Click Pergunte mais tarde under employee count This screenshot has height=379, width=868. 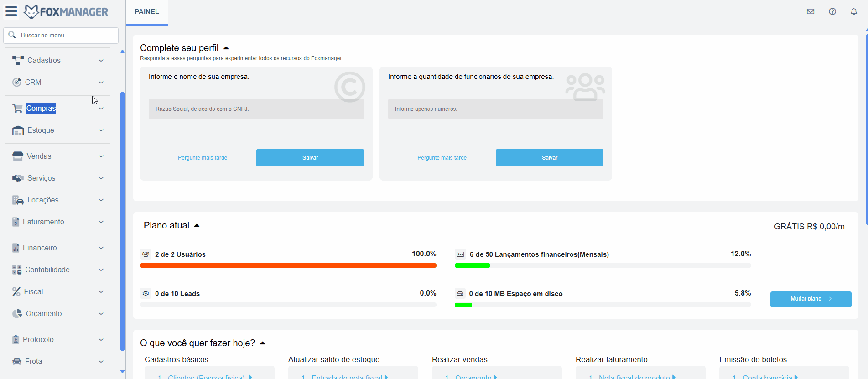(442, 158)
